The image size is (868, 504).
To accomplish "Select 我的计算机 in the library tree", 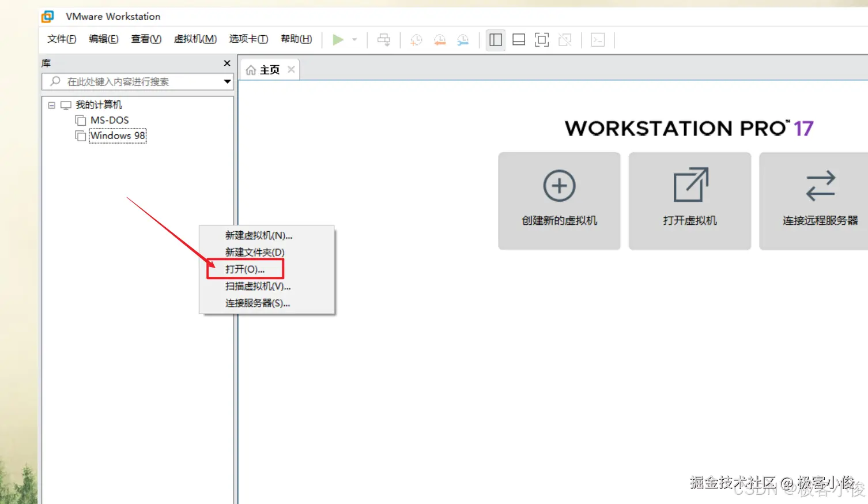I will click(x=99, y=105).
